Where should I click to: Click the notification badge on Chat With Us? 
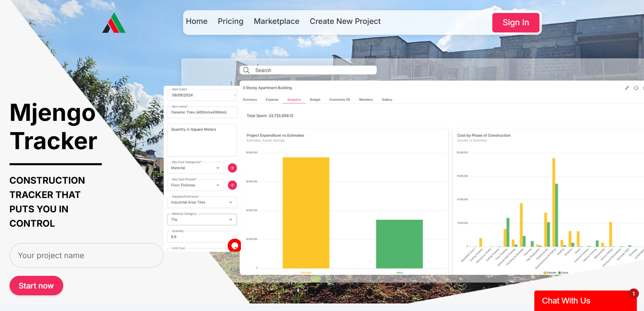(x=634, y=293)
